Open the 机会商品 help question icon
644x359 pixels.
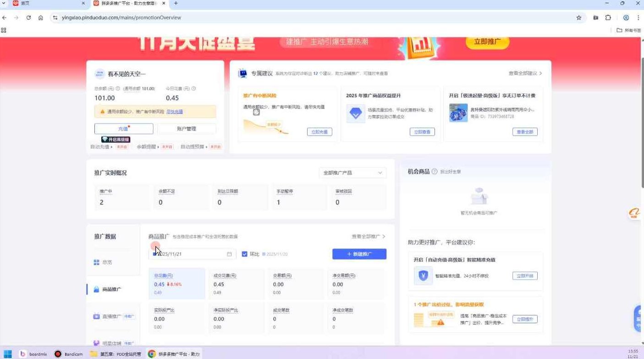(x=434, y=171)
